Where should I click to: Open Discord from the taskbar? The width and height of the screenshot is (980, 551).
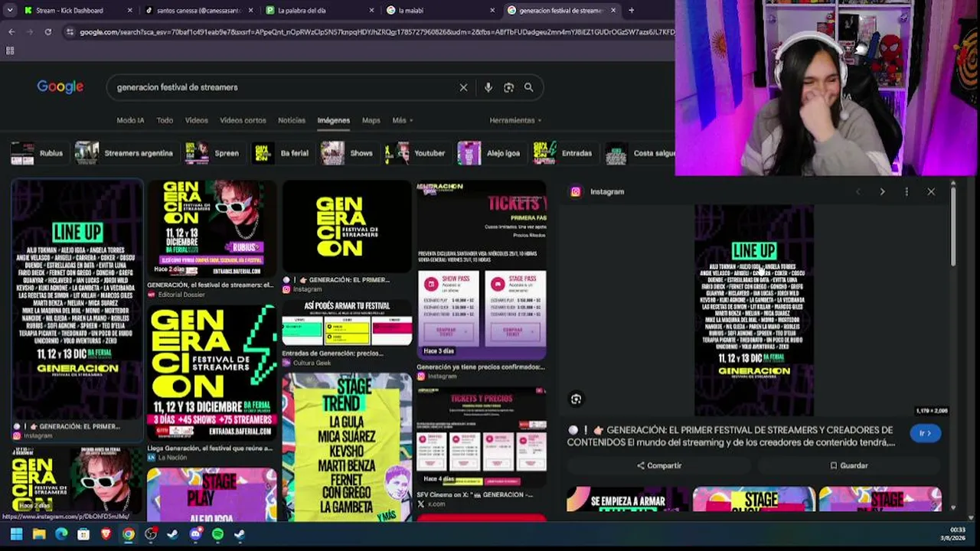[195, 534]
